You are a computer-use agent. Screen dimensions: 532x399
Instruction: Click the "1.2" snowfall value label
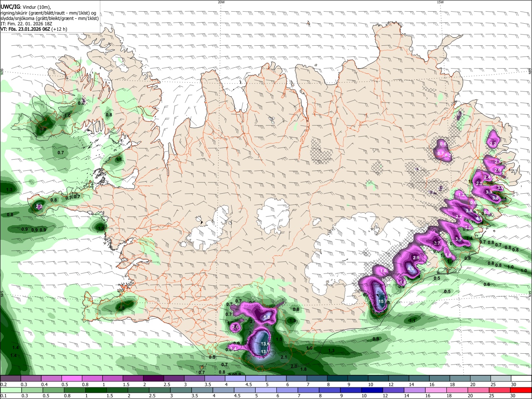tap(461, 195)
